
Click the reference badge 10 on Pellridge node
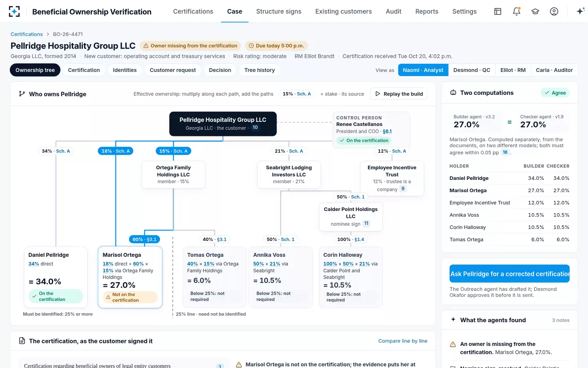point(255,128)
